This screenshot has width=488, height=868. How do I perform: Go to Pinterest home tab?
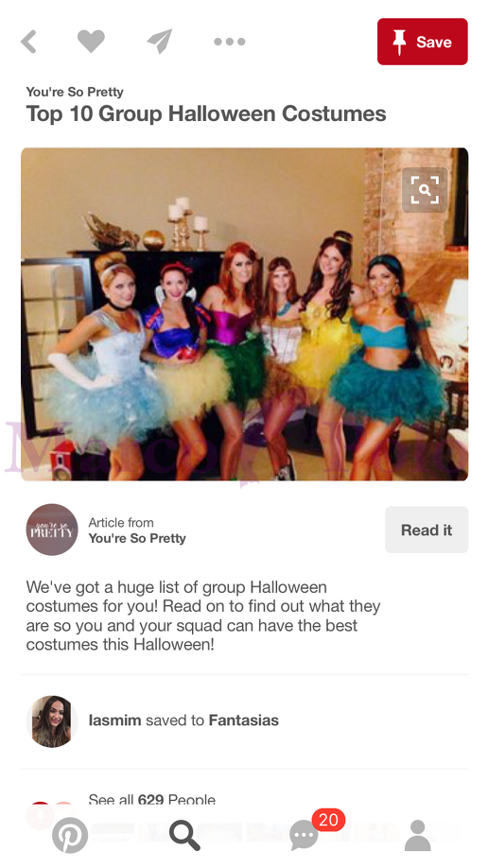tap(70, 835)
